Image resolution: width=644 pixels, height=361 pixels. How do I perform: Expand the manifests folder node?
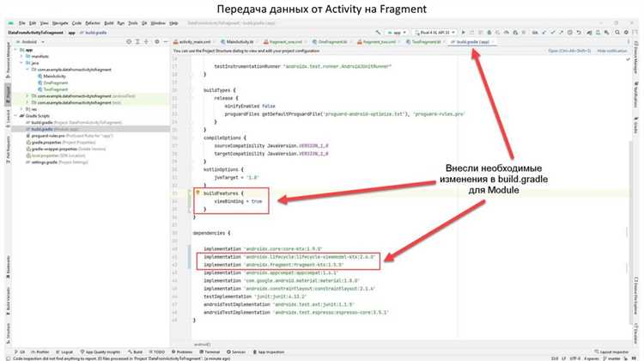[21, 57]
